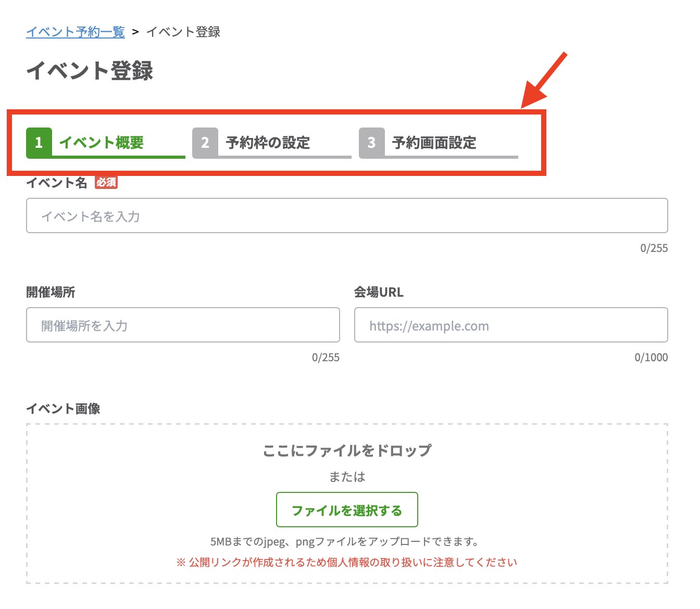Screen dimensions: 700x609
Task: Open the イベント概要 step tab
Action: click(102, 143)
